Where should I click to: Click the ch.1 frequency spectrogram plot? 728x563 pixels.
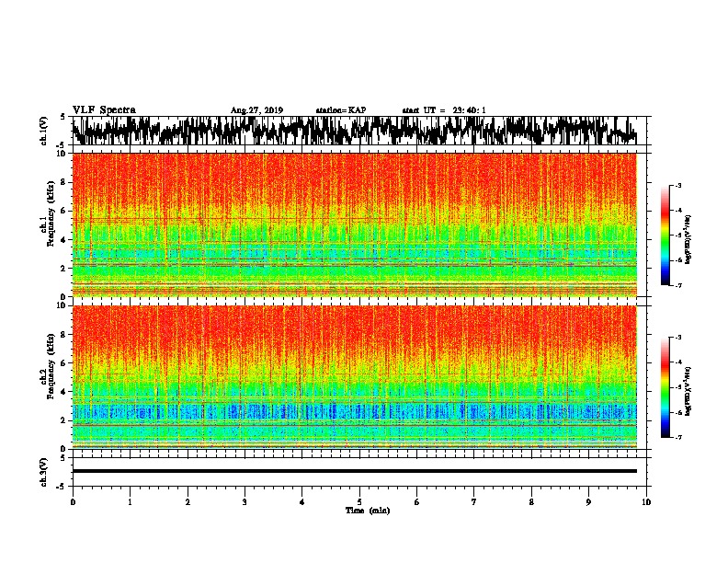(x=355, y=224)
